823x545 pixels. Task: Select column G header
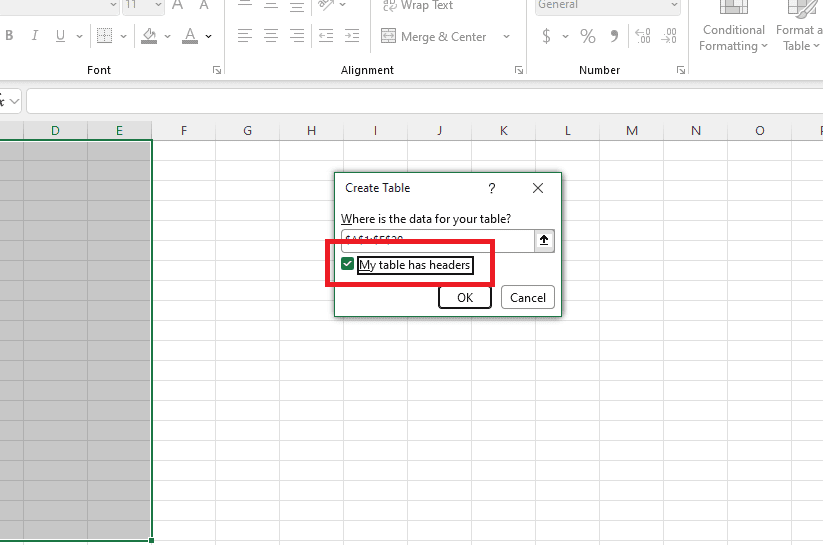click(x=248, y=131)
